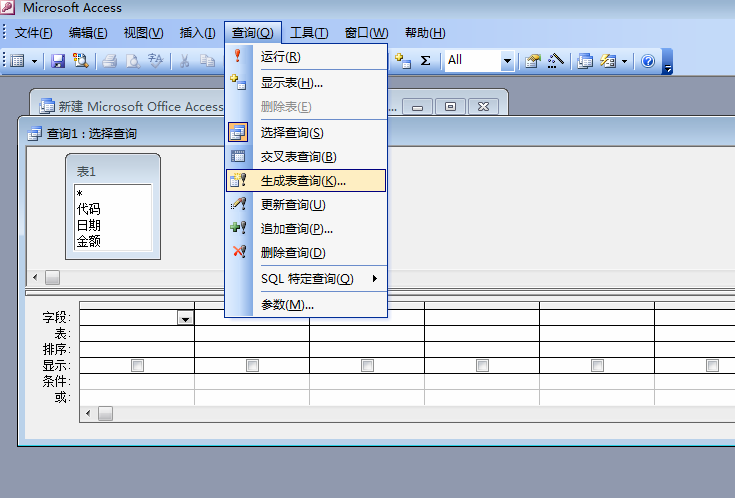Image resolution: width=735 pixels, height=498 pixels.
Task: Click the 表1 table title bar
Action: pos(113,171)
